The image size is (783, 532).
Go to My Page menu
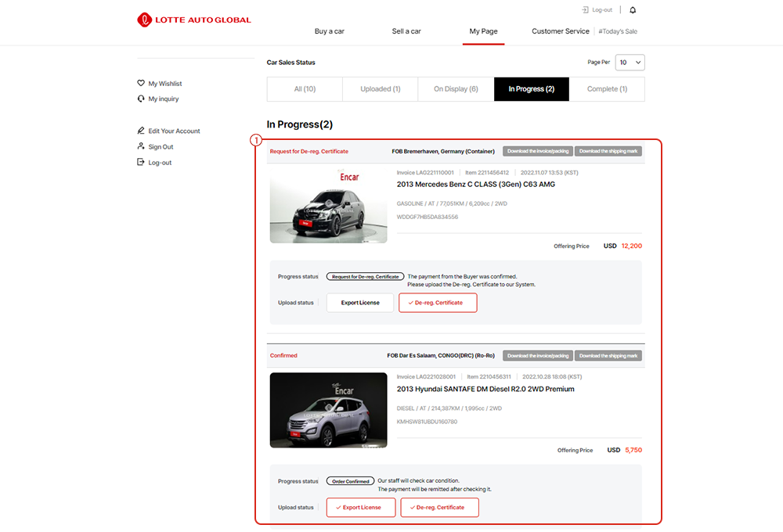point(483,31)
